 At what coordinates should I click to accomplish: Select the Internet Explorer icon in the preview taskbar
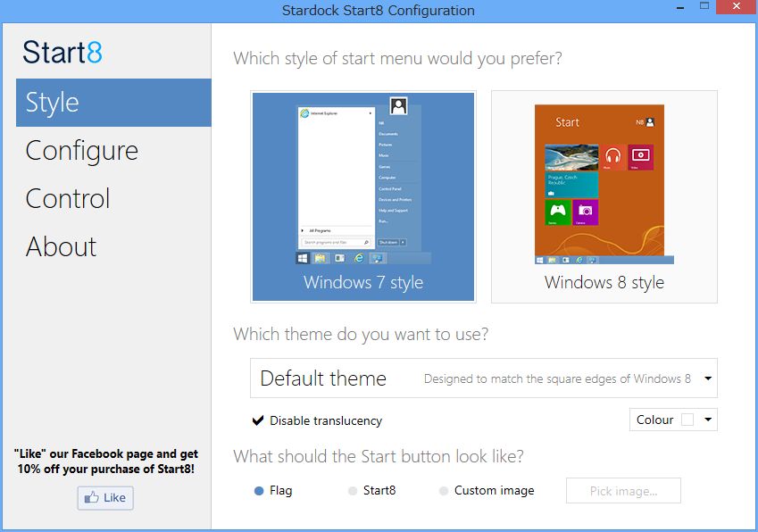pos(357,257)
